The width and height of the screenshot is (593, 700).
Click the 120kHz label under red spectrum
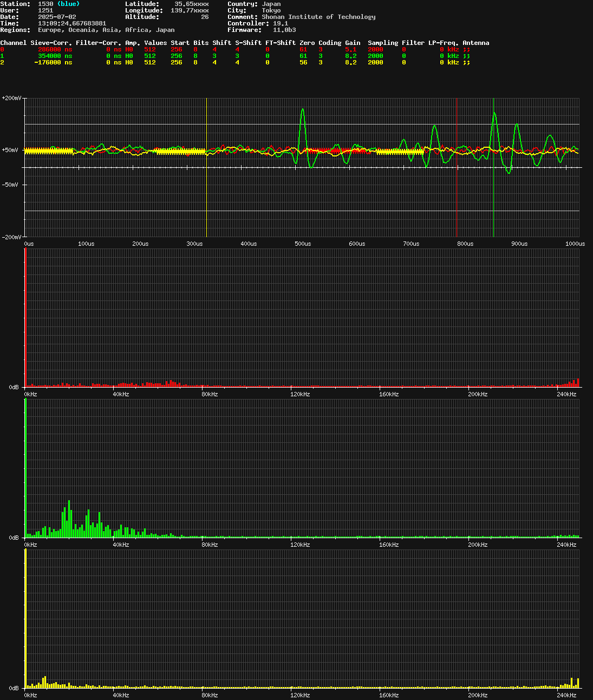click(x=300, y=394)
